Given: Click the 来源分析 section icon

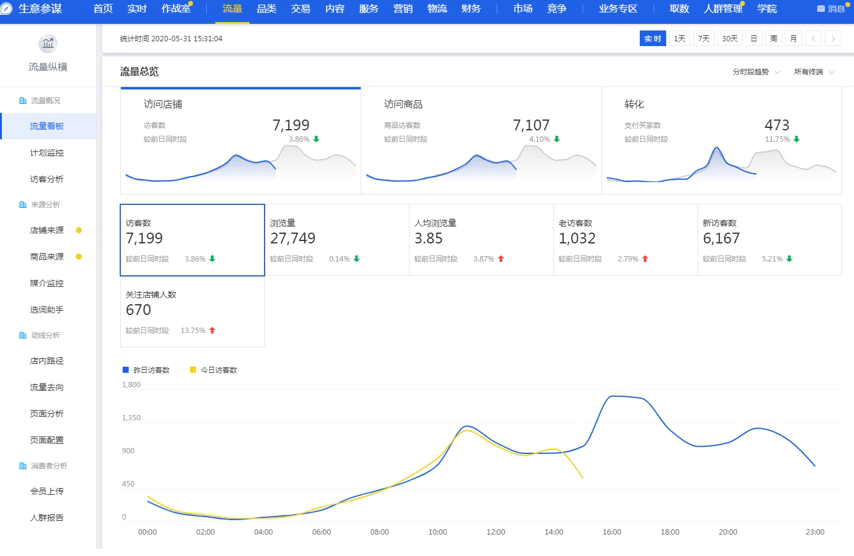Looking at the screenshot, I should tap(23, 205).
